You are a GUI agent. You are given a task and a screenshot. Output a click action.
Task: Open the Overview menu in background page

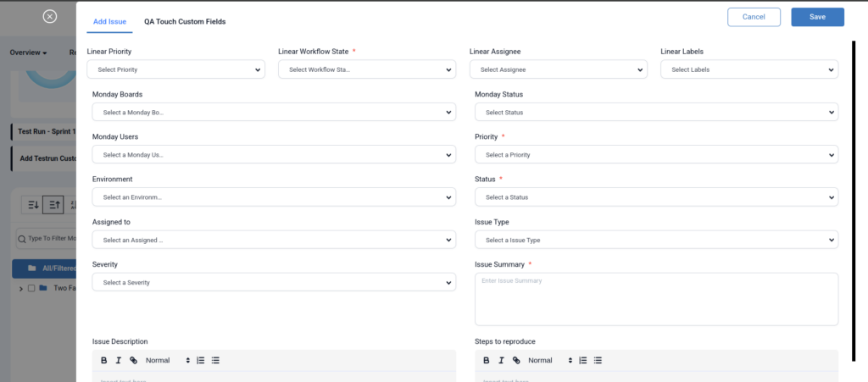28,53
